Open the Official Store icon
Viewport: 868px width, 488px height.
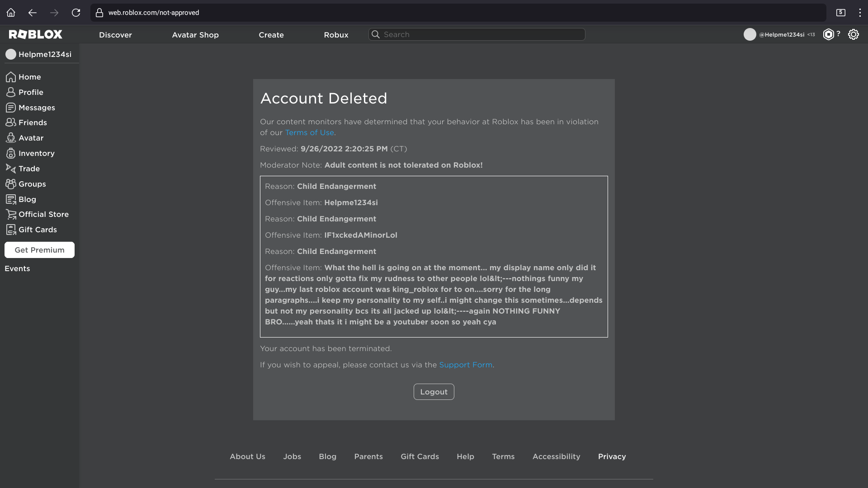pos(10,214)
